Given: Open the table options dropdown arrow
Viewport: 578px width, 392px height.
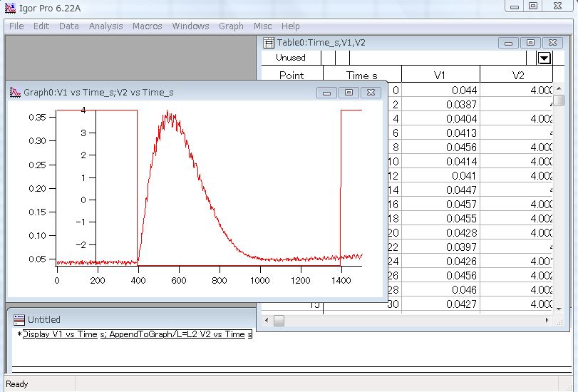Looking at the screenshot, I should 545,58.
